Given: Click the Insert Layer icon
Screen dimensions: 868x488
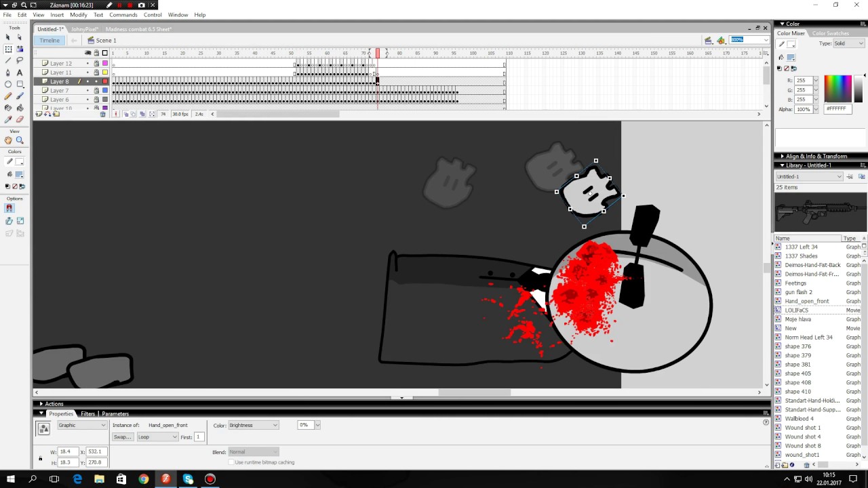Looking at the screenshot, I should pos(39,114).
